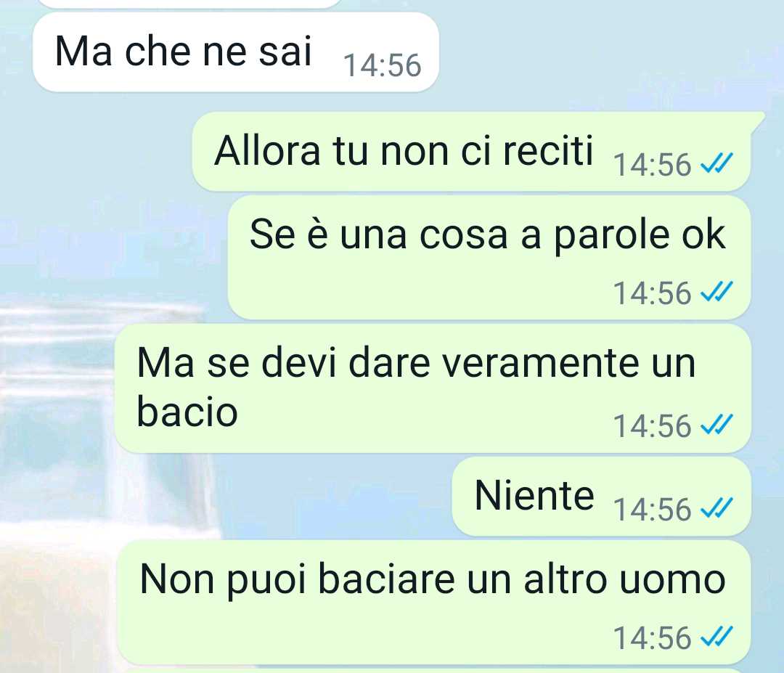The height and width of the screenshot is (673, 784).
Task: Tap 'Non puoi baciare un altro uomo' message
Action: tap(434, 603)
